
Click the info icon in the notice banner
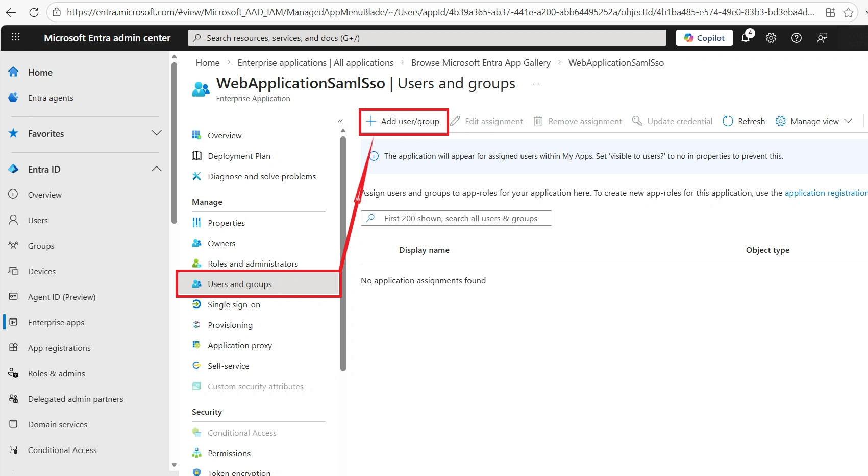click(x=374, y=156)
